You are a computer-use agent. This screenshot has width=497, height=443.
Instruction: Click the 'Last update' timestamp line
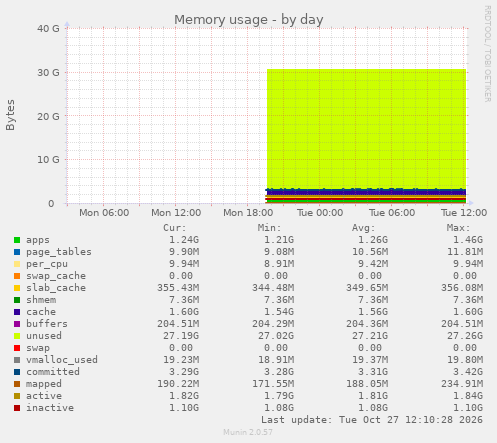(x=372, y=420)
